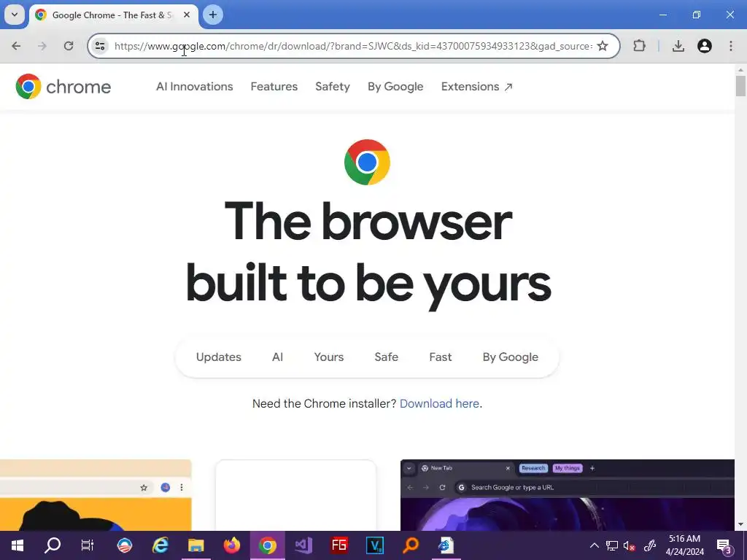Reload the current page
747x560 pixels.
(x=69, y=46)
